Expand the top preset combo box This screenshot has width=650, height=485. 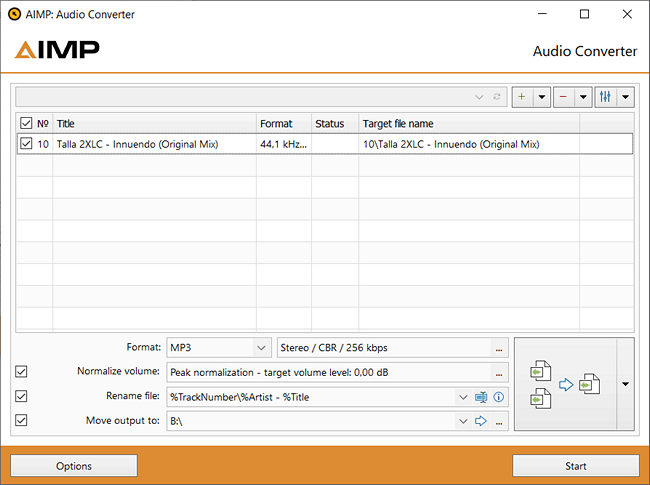(x=479, y=97)
